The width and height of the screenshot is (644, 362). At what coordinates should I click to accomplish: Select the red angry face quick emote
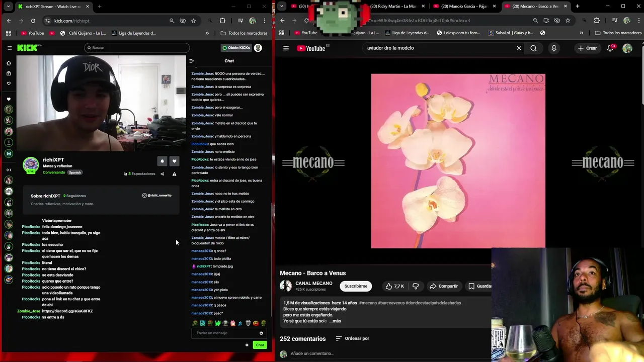coord(255,323)
